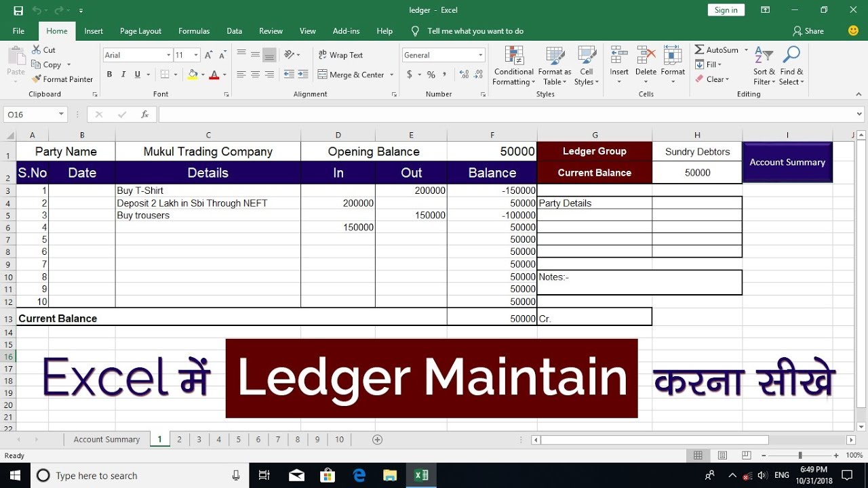Align text to the right
The height and width of the screenshot is (488, 868).
269,75
